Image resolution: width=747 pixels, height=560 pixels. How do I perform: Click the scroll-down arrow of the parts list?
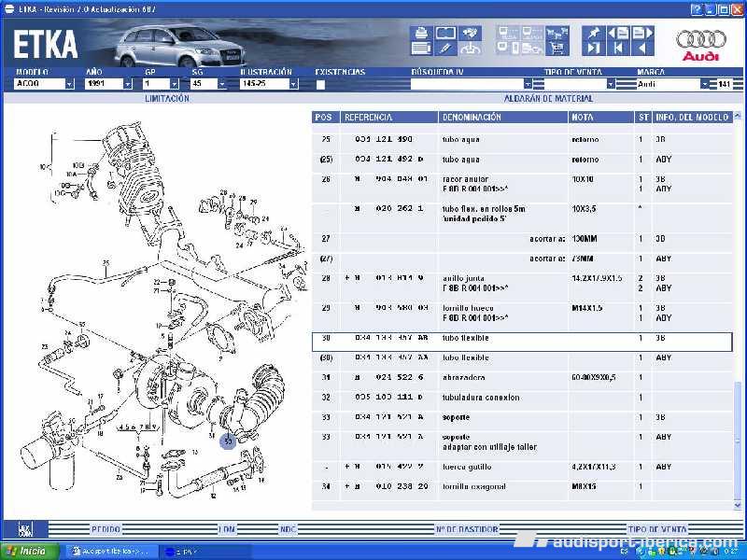(738, 505)
